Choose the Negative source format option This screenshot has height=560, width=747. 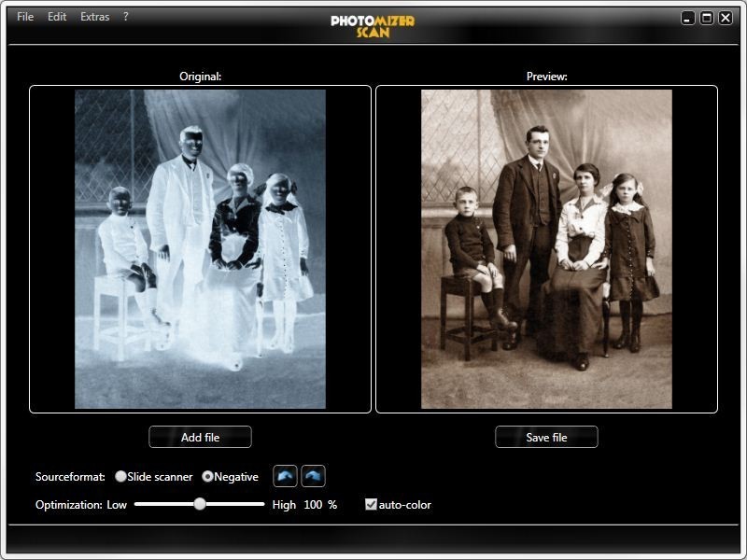coord(208,477)
